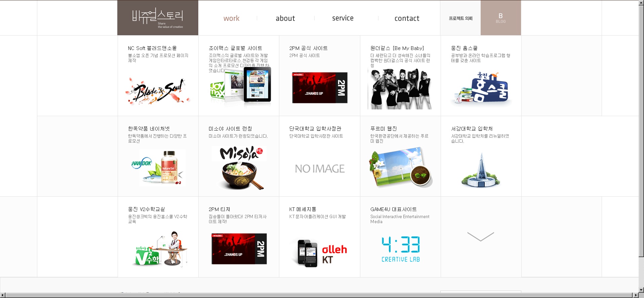644x298 pixels.
Task: Open the service menu
Action: (x=343, y=18)
